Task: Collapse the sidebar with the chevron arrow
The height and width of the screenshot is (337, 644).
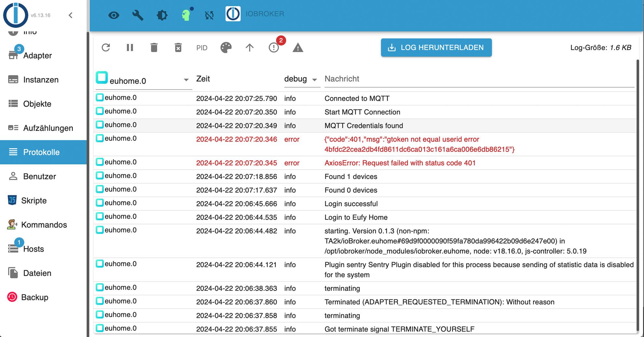Action: point(71,15)
